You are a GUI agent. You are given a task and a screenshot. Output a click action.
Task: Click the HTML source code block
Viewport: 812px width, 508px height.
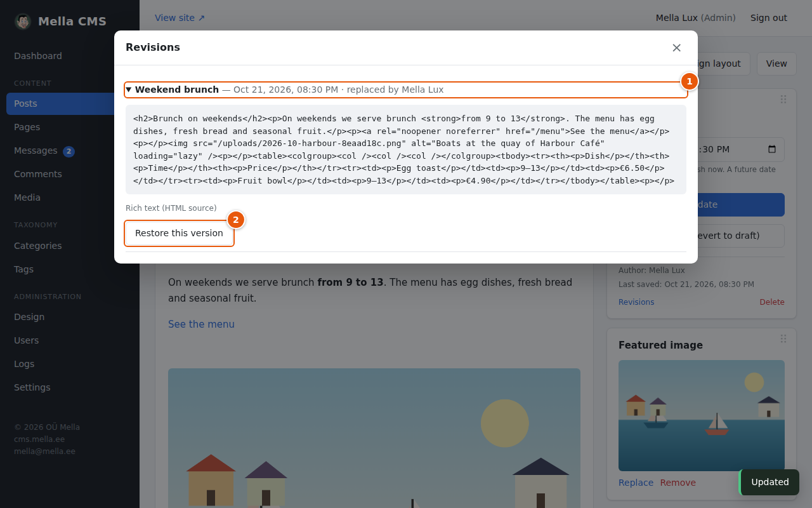click(406, 150)
